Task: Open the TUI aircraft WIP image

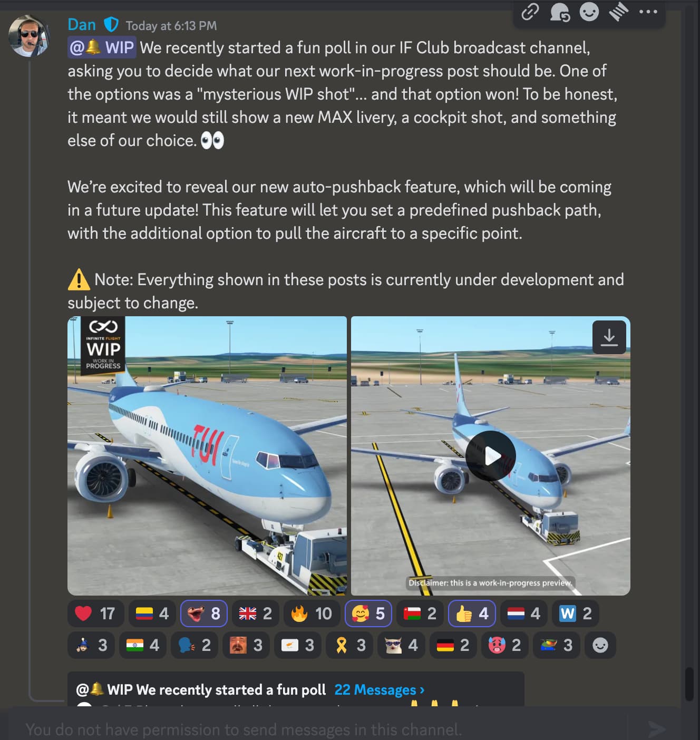Action: [207, 456]
